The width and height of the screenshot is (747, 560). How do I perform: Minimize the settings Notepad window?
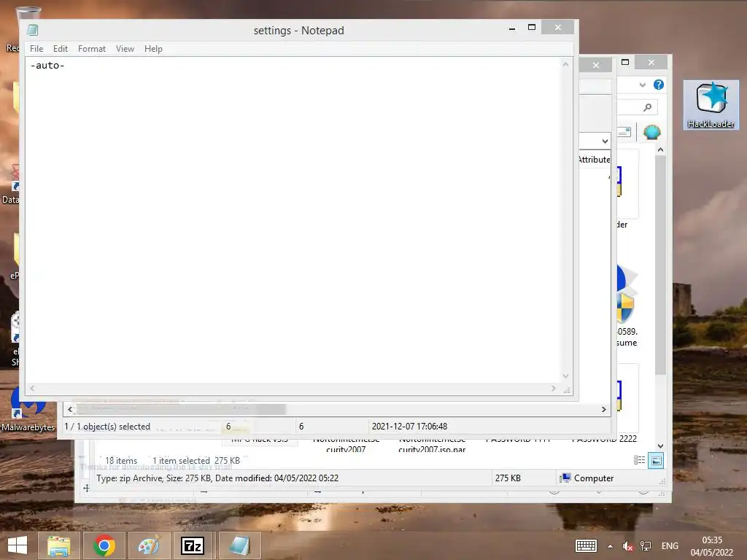512,28
